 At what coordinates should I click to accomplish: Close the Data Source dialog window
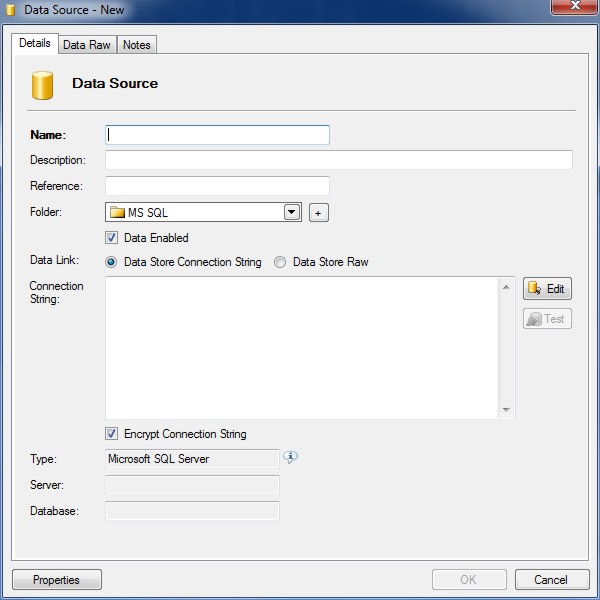point(572,8)
